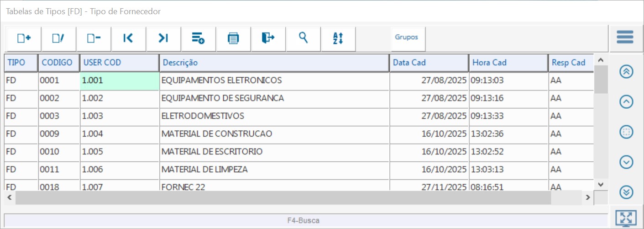Viewport: 644px width, 229px height.
Task: Click the delete record icon
Action: pyautogui.click(x=94, y=38)
